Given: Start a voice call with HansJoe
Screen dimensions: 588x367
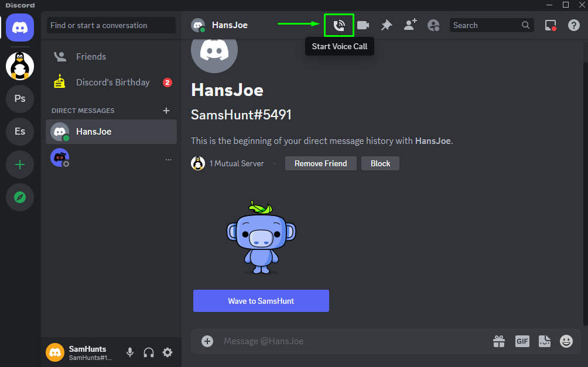Looking at the screenshot, I should [339, 25].
